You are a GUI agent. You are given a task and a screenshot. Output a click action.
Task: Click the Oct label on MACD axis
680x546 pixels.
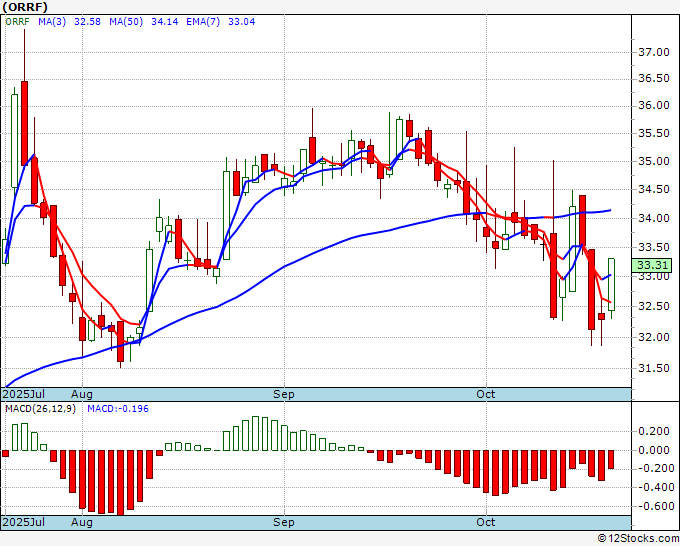tap(485, 522)
